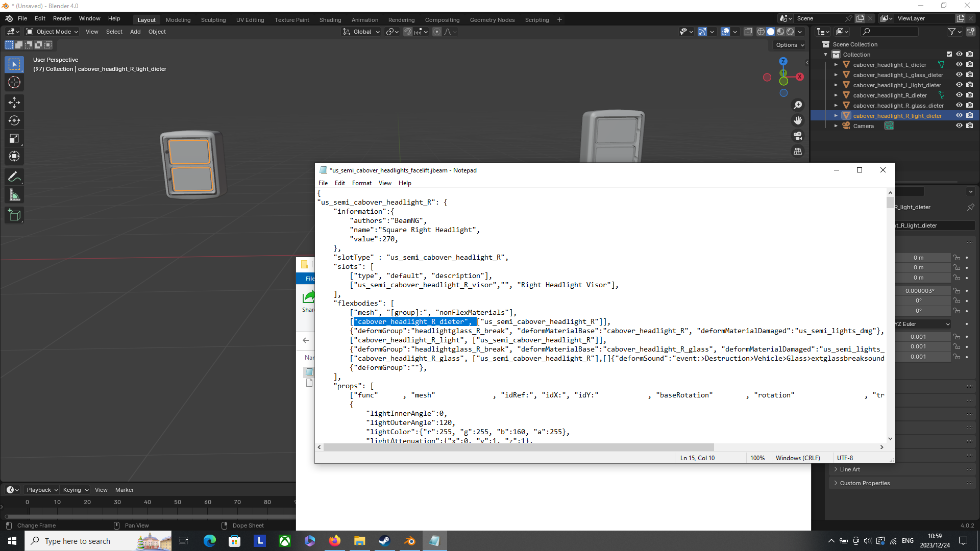Uncheck the Collection exclude checkbox
Screen dimensions: 980x551
pos(949,55)
